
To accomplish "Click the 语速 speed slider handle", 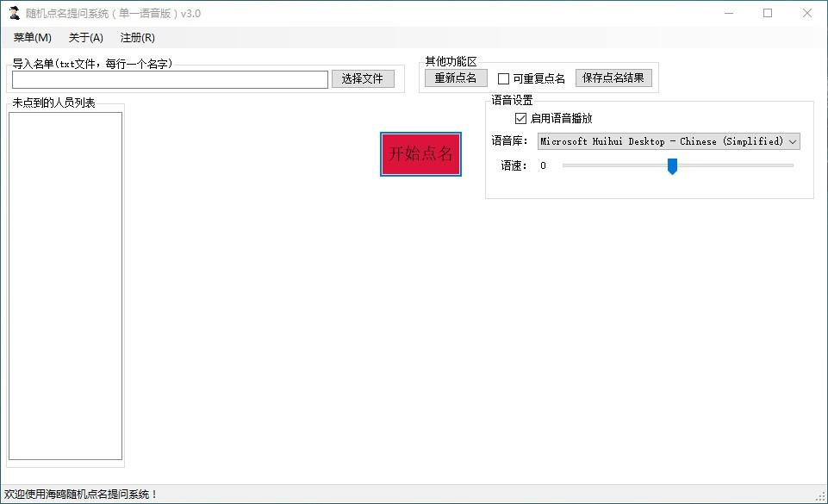I will (672, 165).
